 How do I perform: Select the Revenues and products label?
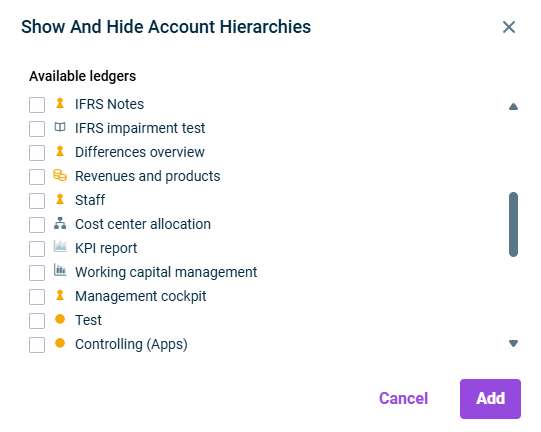point(148,176)
